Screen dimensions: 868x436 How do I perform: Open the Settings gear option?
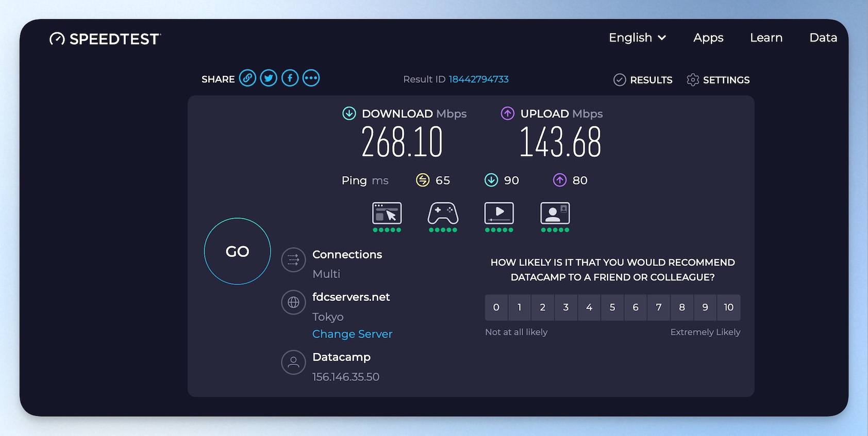[x=718, y=80]
